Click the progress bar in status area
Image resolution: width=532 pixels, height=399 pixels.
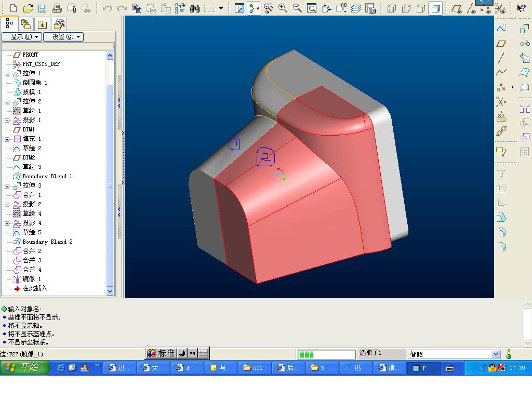(x=326, y=354)
